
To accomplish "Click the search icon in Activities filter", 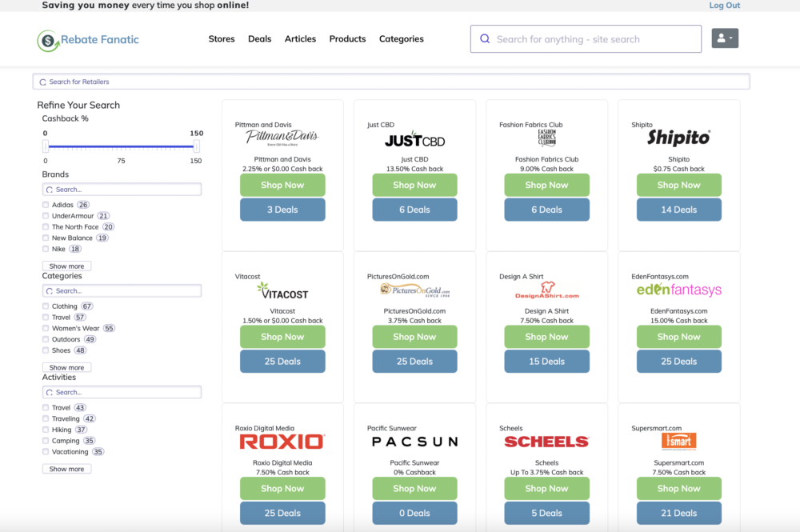I will [50, 393].
